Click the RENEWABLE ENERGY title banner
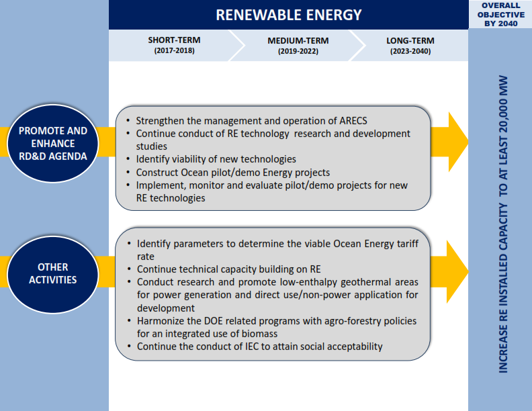 point(288,15)
